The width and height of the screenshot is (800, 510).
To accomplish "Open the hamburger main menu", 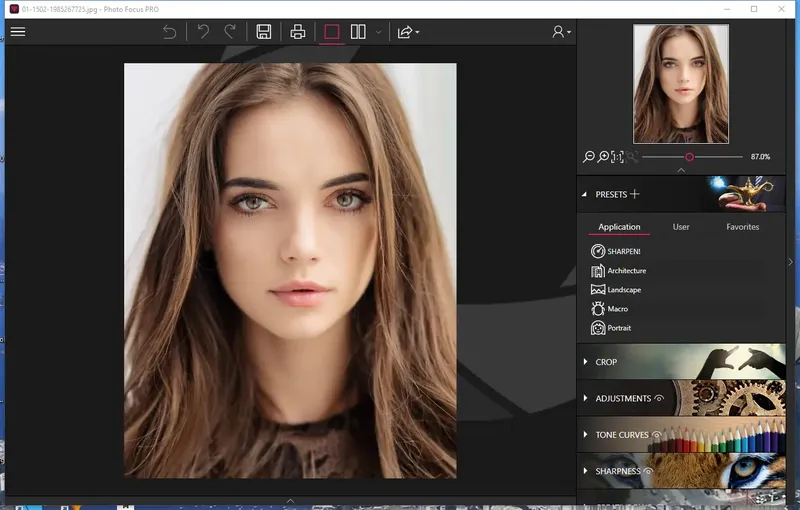I will 18,32.
